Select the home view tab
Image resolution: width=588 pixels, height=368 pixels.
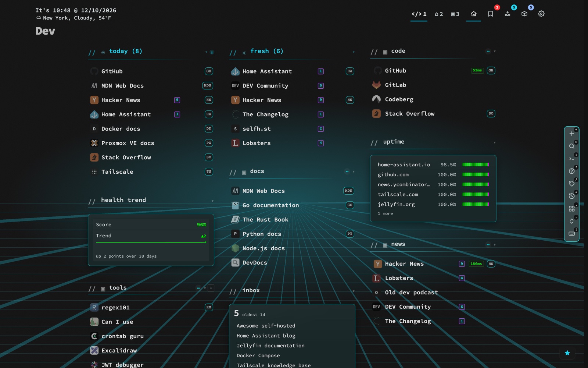click(474, 14)
